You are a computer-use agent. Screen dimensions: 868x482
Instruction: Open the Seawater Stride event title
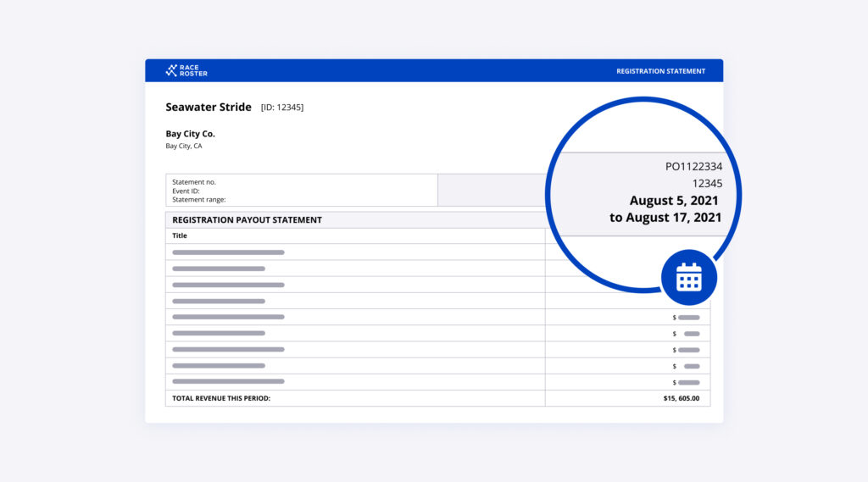209,108
